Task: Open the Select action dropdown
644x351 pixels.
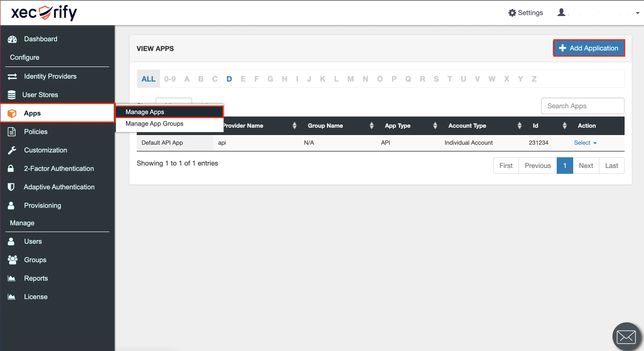Action: (585, 143)
